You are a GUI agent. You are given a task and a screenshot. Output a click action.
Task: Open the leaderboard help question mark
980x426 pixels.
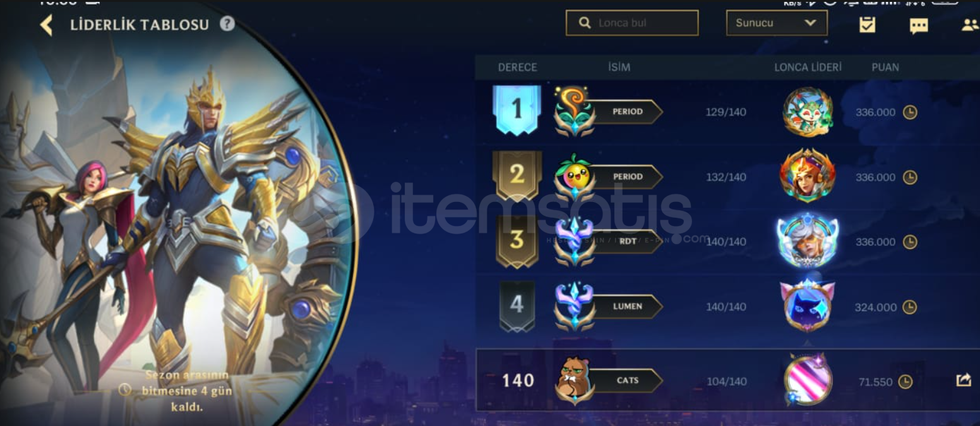[x=227, y=24]
